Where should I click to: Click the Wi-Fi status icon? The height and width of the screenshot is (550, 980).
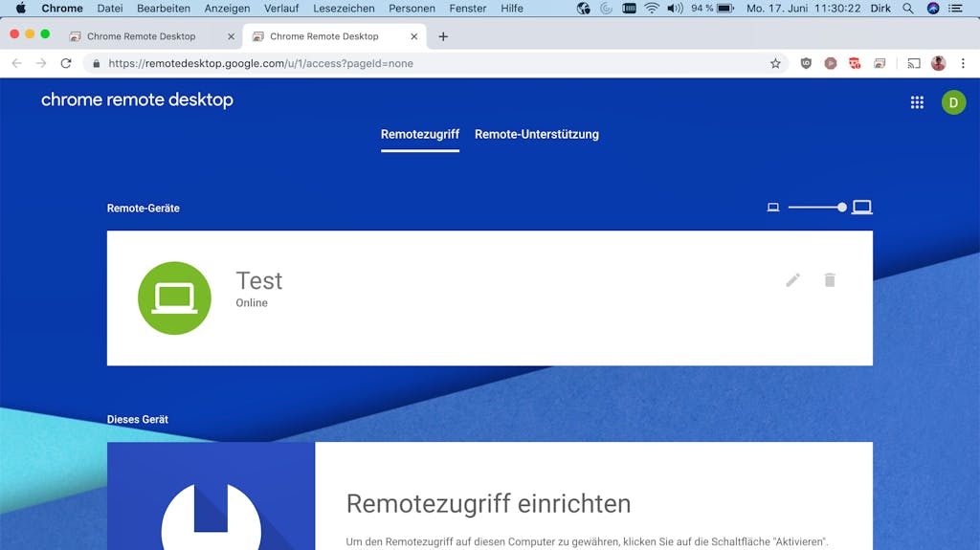click(651, 8)
